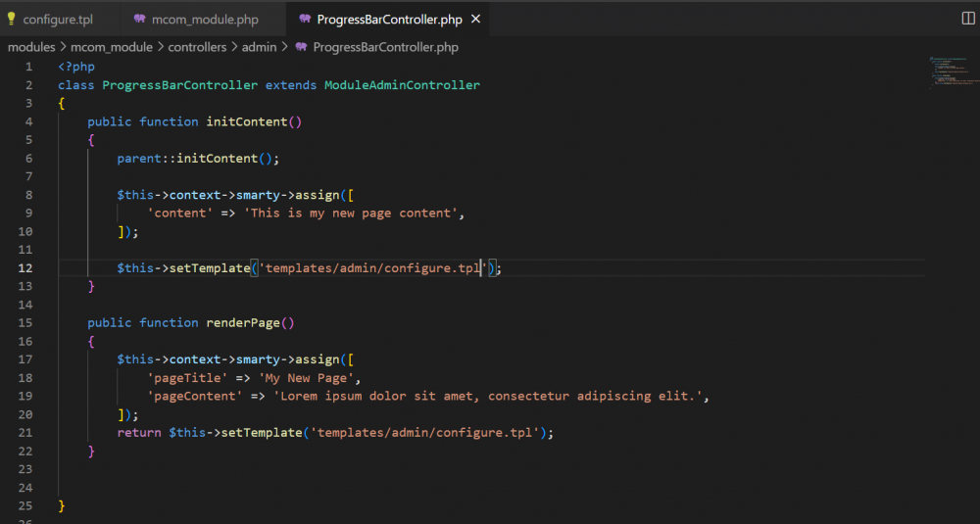
Task: Click the string 'This is my new page content'
Action: [351, 213]
